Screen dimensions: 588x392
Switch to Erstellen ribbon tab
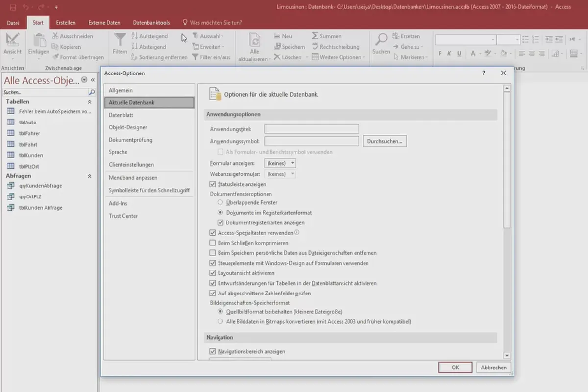pyautogui.click(x=66, y=23)
